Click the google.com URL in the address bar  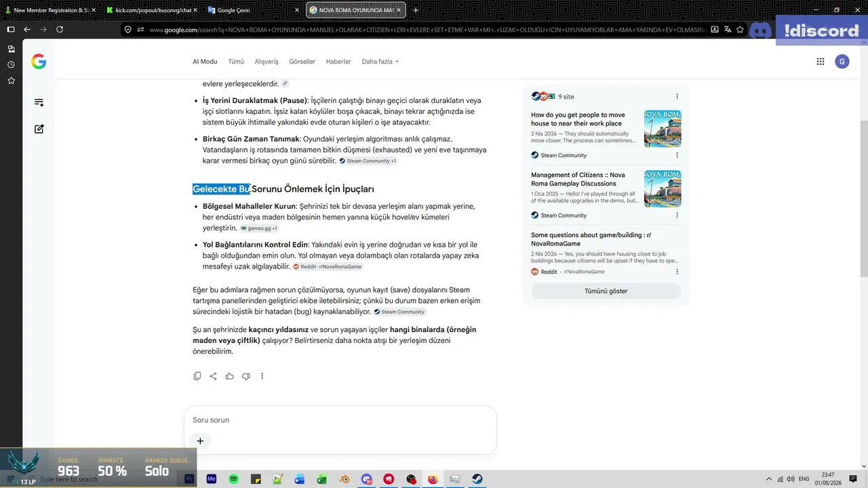tap(427, 29)
